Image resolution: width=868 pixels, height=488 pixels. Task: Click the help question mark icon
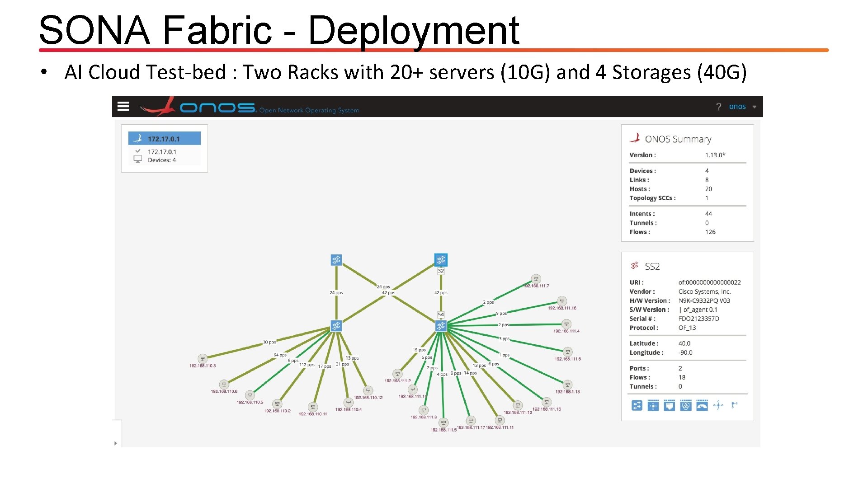(x=718, y=107)
